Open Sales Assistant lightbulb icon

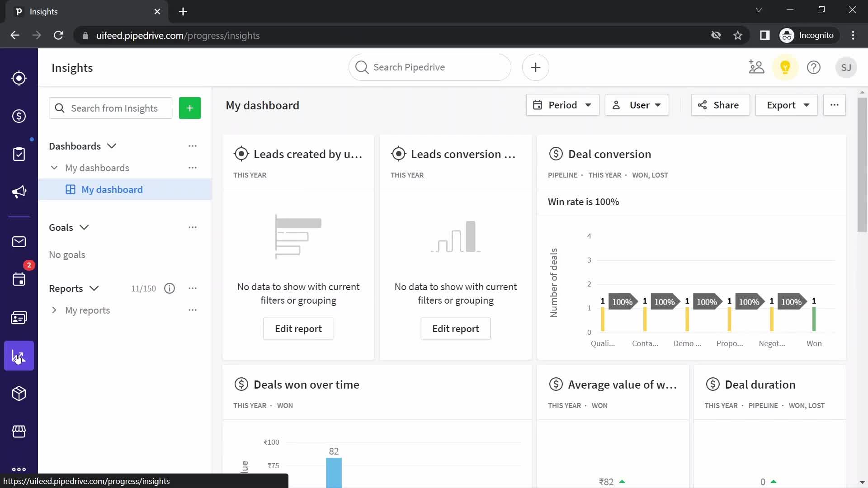[785, 67]
